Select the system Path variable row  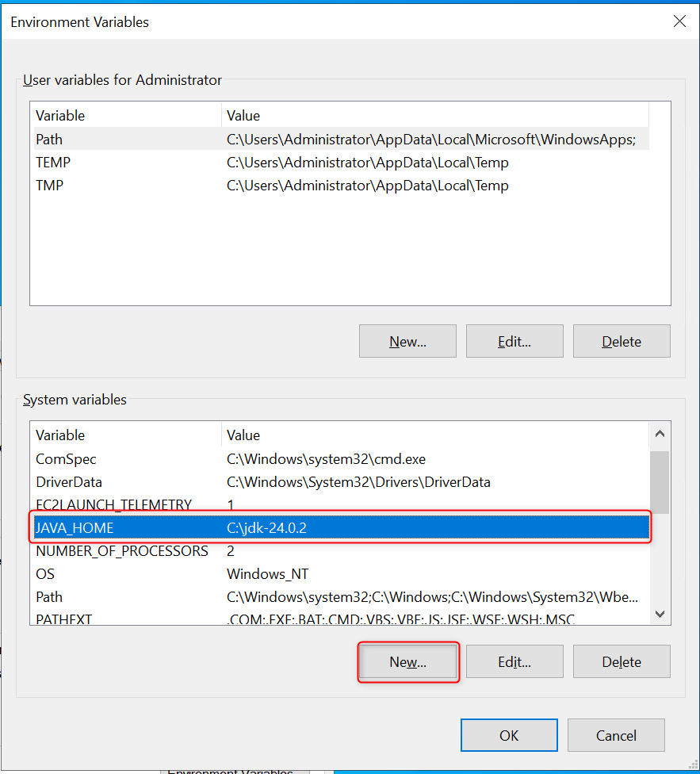(342, 597)
